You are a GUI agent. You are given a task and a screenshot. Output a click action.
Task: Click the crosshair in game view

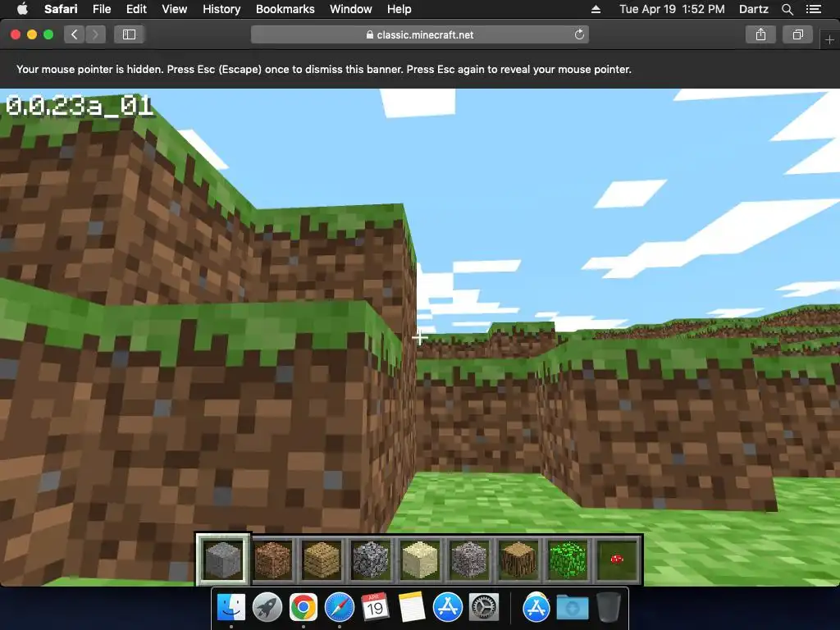coord(419,337)
